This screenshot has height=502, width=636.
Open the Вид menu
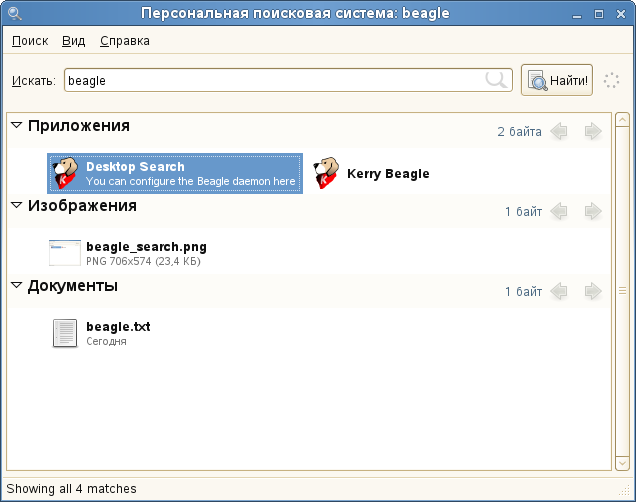[73, 41]
